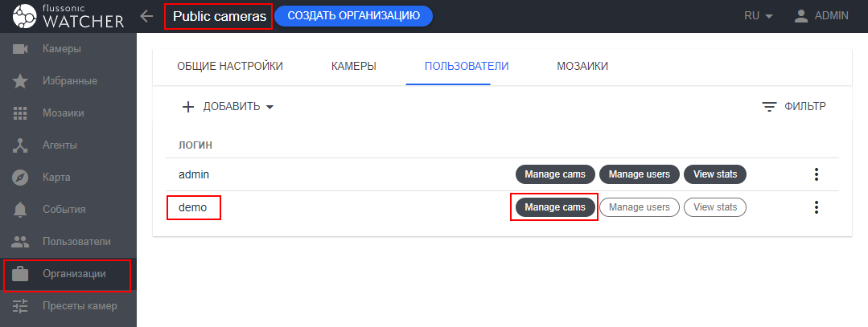Click the Создать организацию button
The height and width of the screenshot is (327, 868).
[x=353, y=16]
